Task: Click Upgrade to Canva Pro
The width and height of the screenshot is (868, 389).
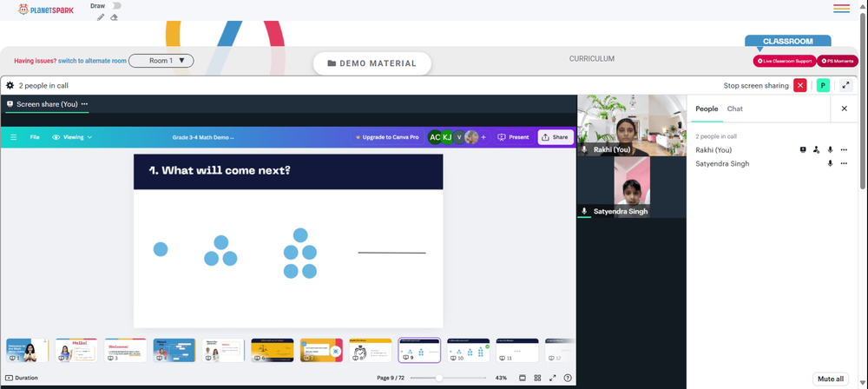Action: point(387,137)
